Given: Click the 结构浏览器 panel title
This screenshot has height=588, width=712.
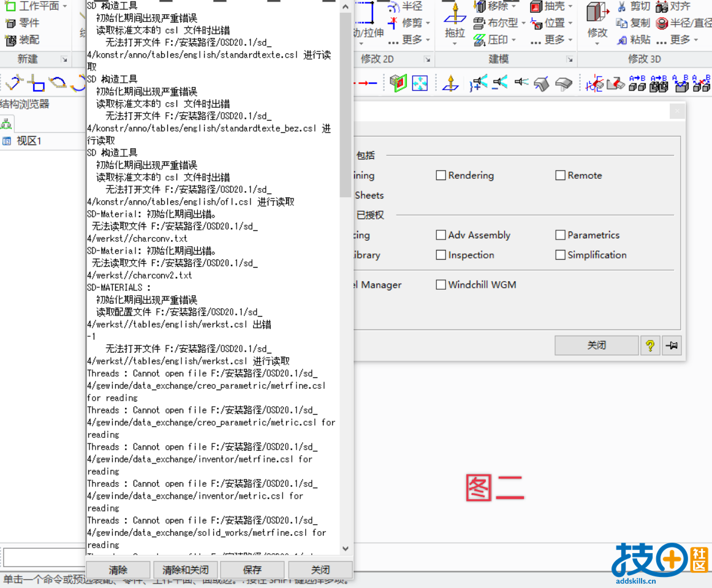Looking at the screenshot, I should 25,105.
